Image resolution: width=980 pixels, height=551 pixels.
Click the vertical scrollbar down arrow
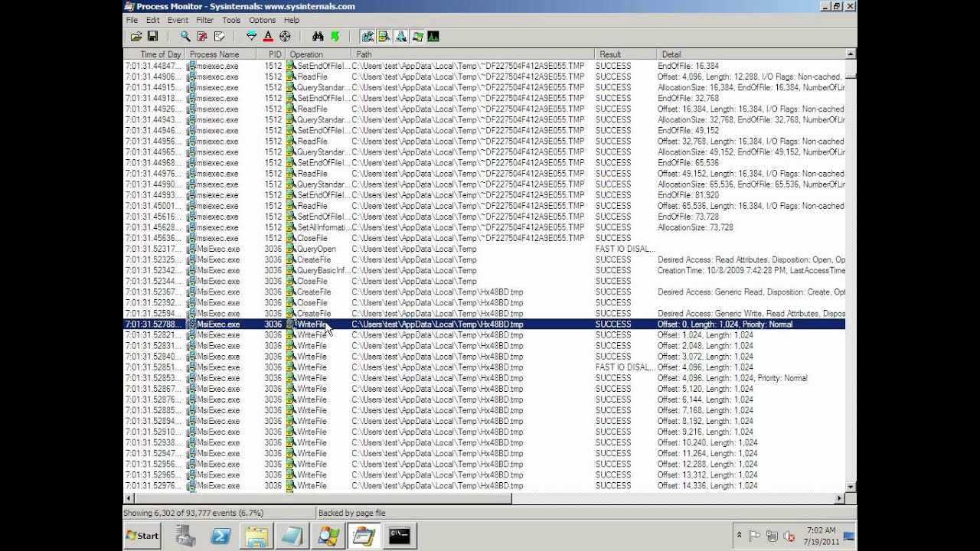[x=851, y=487]
